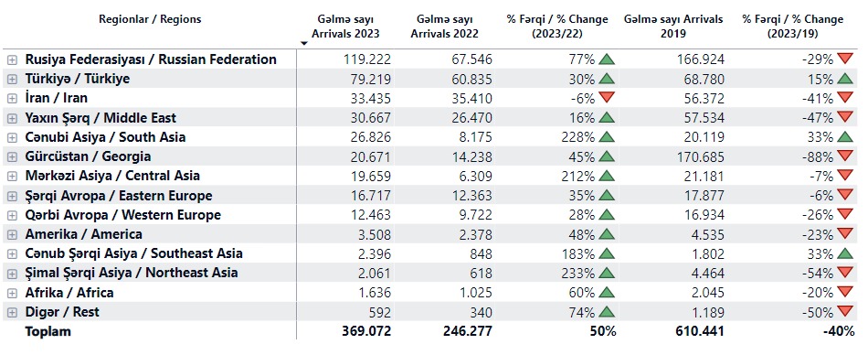
Task: Sort by Regionlar / Regions column header
Action: tap(150, 19)
